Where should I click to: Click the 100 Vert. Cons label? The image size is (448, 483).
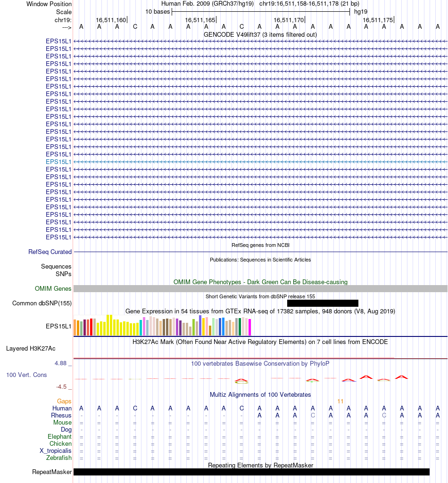tap(26, 375)
